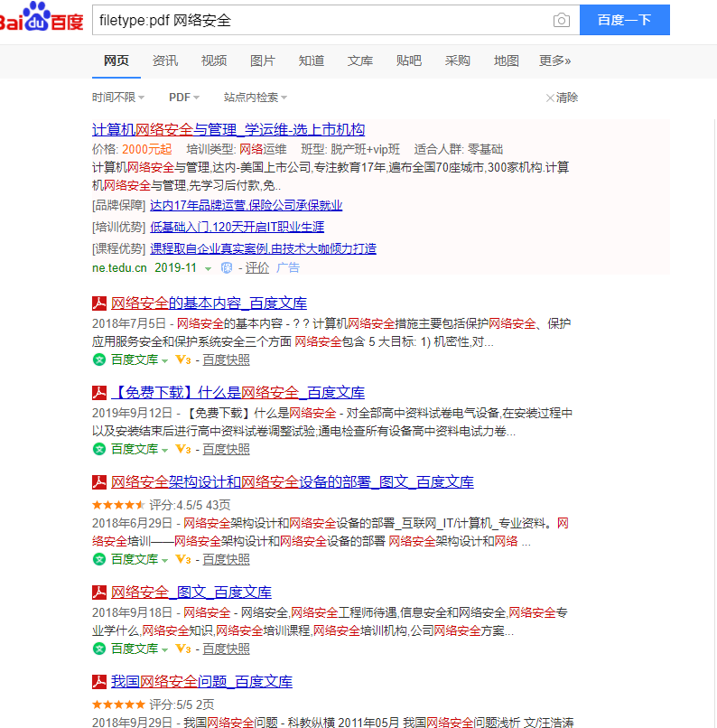Click V3 credit badge under 网络安全架构设计 result
717x728 pixels.
tap(182, 559)
